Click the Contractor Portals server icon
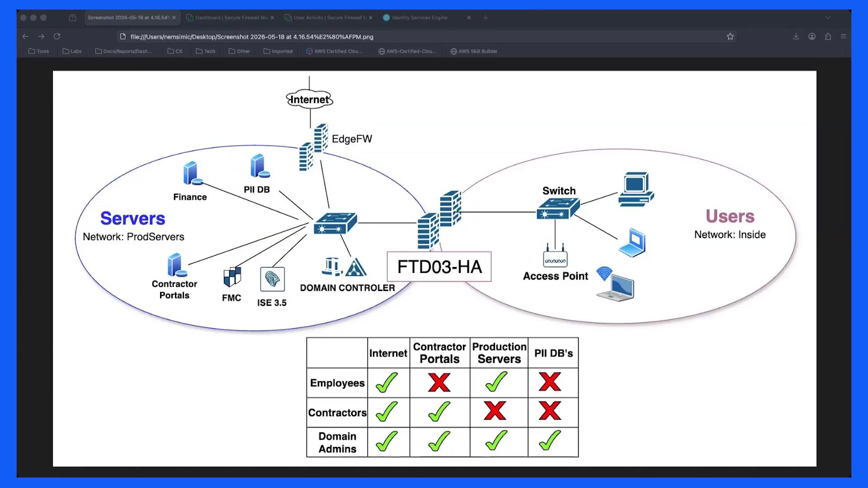Viewport: 868px width, 488px height. (x=176, y=265)
